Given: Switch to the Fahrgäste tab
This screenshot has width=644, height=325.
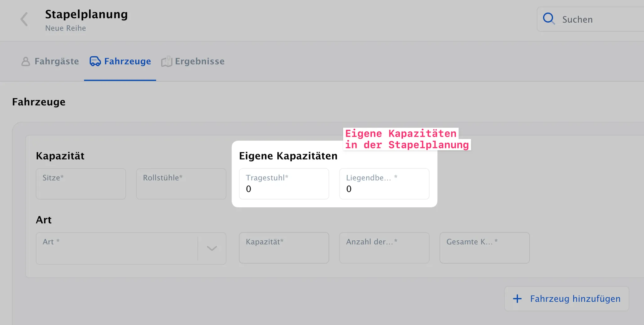Looking at the screenshot, I should coord(50,61).
